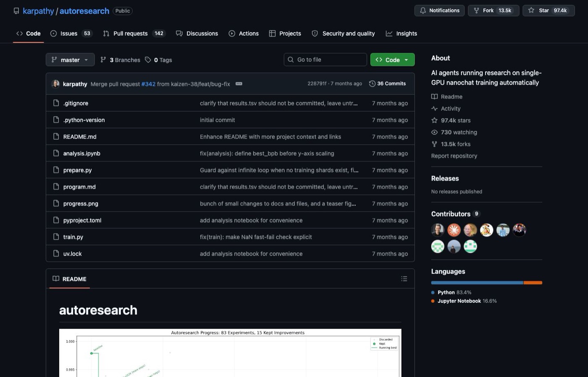Viewport: 588px width, 377px height.
Task: Click the orange Jupyter Notebook language bar
Action: point(533,283)
